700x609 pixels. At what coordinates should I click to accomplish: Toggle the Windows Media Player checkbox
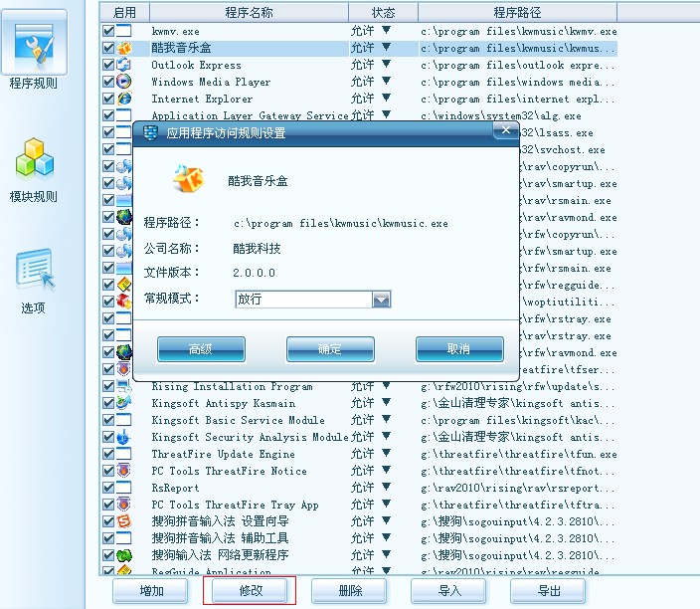click(108, 82)
